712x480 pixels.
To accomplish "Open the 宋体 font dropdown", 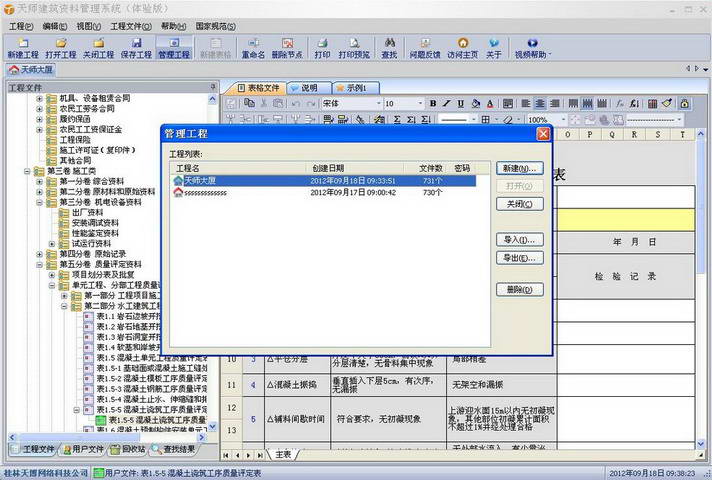I will click(x=352, y=104).
